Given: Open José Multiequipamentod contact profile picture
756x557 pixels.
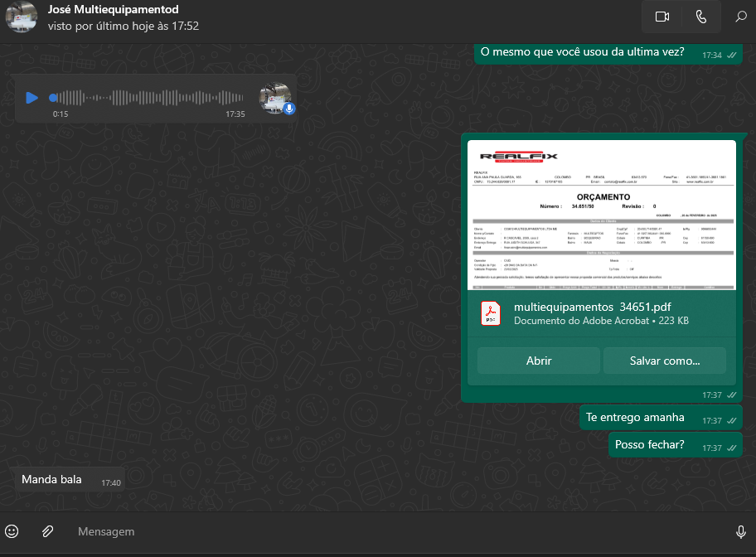Looking at the screenshot, I should [x=22, y=17].
